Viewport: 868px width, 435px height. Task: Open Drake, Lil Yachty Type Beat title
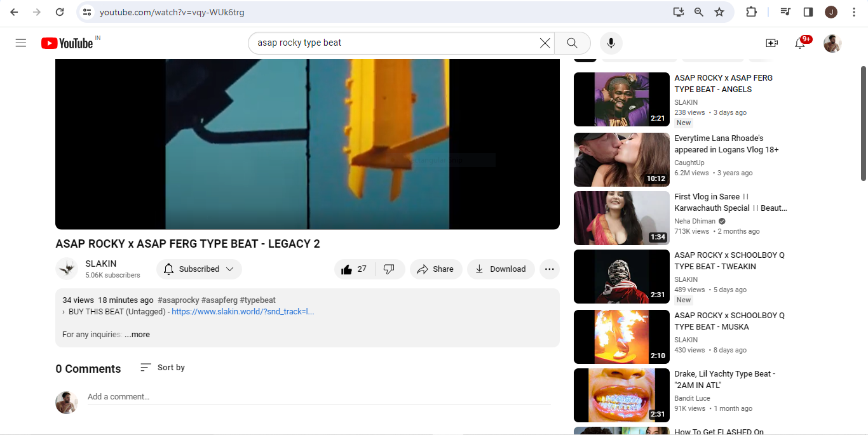coord(725,380)
